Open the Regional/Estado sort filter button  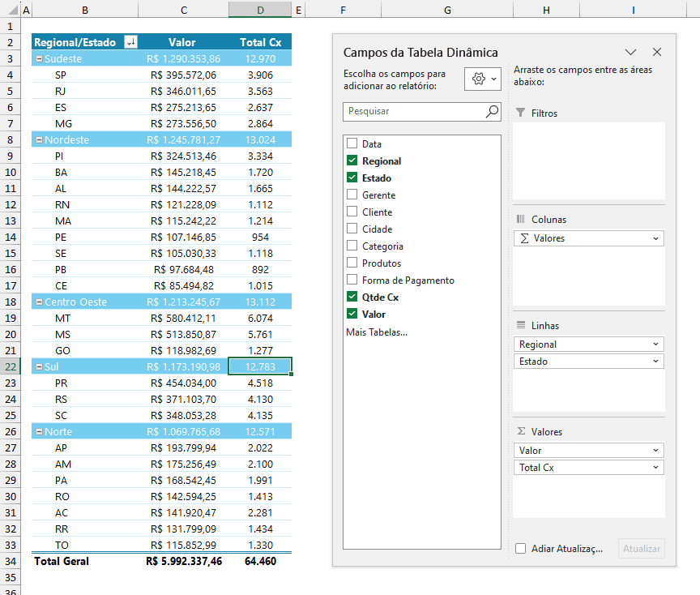[130, 42]
